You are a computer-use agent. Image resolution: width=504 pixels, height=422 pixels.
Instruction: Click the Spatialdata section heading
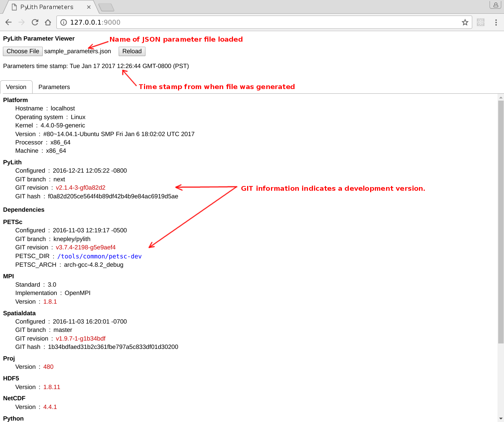tap(19, 313)
